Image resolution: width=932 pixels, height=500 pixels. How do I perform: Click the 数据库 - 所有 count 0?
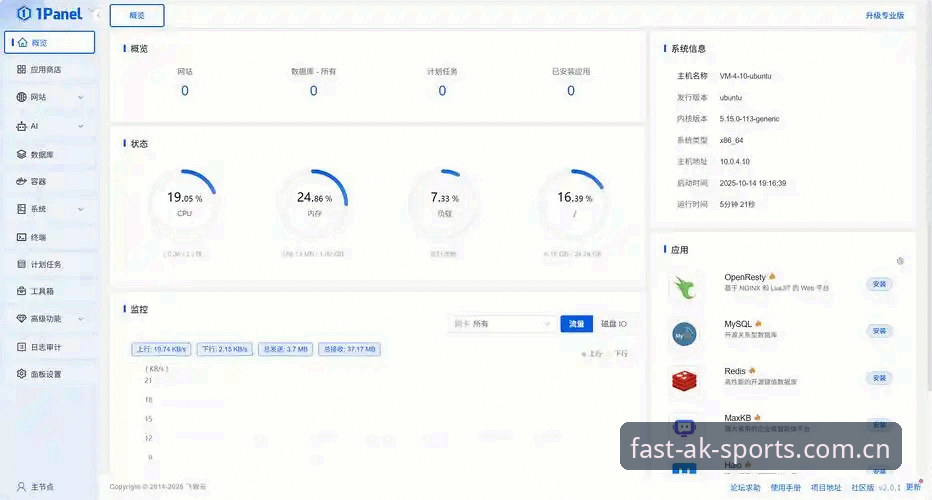tap(313, 90)
